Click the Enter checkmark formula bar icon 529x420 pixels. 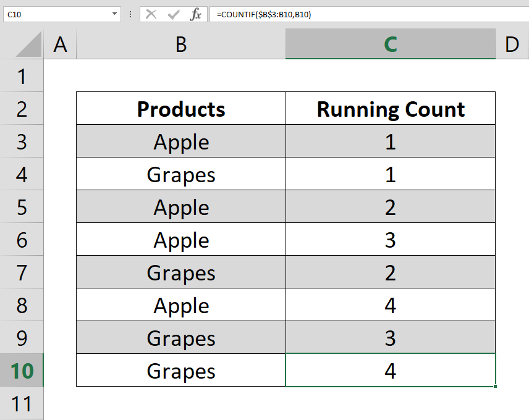click(x=174, y=14)
